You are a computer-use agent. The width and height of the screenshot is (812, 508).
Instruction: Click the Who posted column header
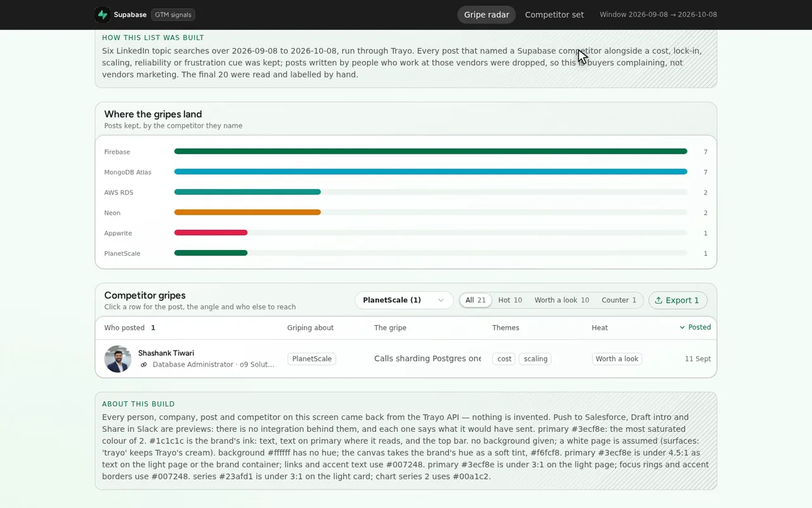(124, 328)
